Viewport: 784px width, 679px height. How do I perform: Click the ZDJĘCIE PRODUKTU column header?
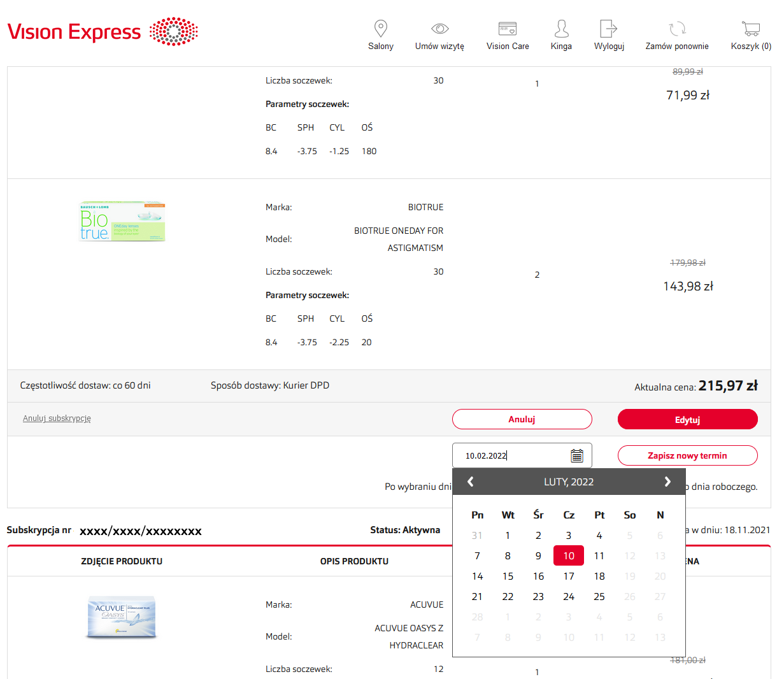point(122,561)
